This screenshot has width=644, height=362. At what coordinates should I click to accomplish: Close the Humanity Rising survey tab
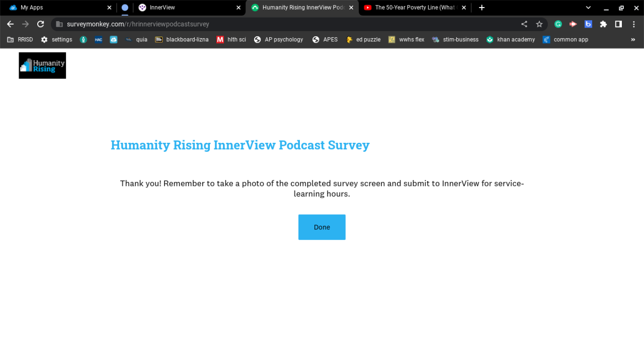tap(351, 8)
